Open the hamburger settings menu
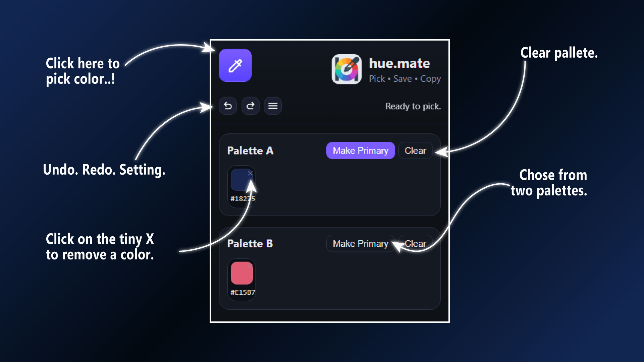Screen dimensions: 644x362 pyautogui.click(x=273, y=106)
